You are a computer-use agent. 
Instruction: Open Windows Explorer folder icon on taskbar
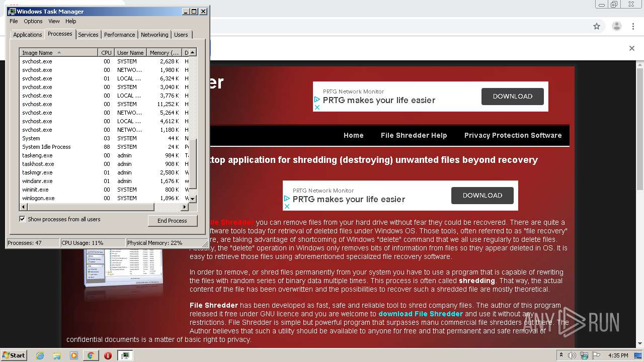click(x=57, y=355)
